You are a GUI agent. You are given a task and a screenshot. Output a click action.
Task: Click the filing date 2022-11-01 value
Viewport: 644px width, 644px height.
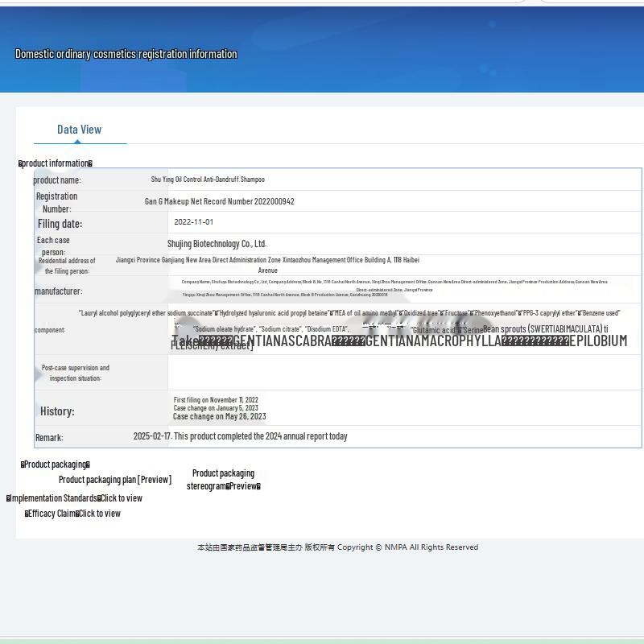coord(194,222)
